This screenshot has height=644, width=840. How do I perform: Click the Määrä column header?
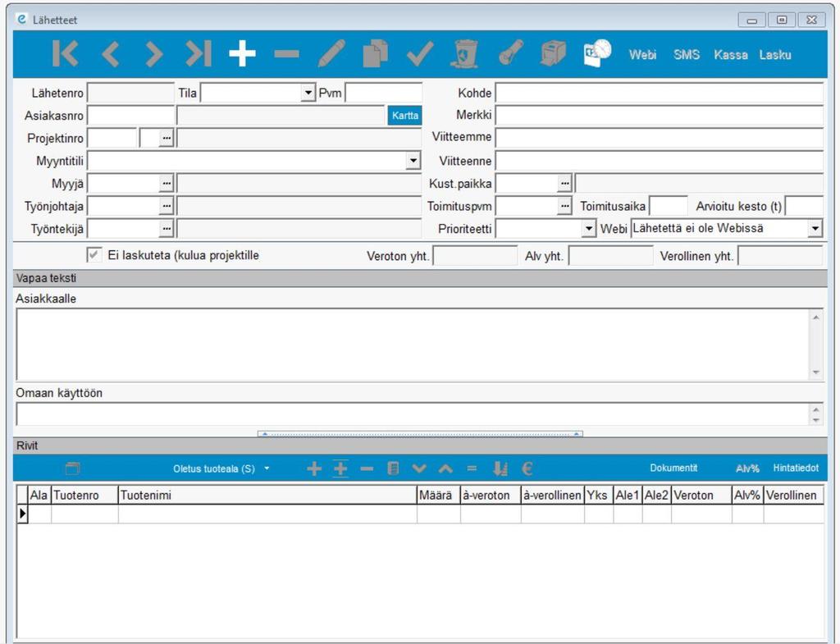pyautogui.click(x=439, y=495)
